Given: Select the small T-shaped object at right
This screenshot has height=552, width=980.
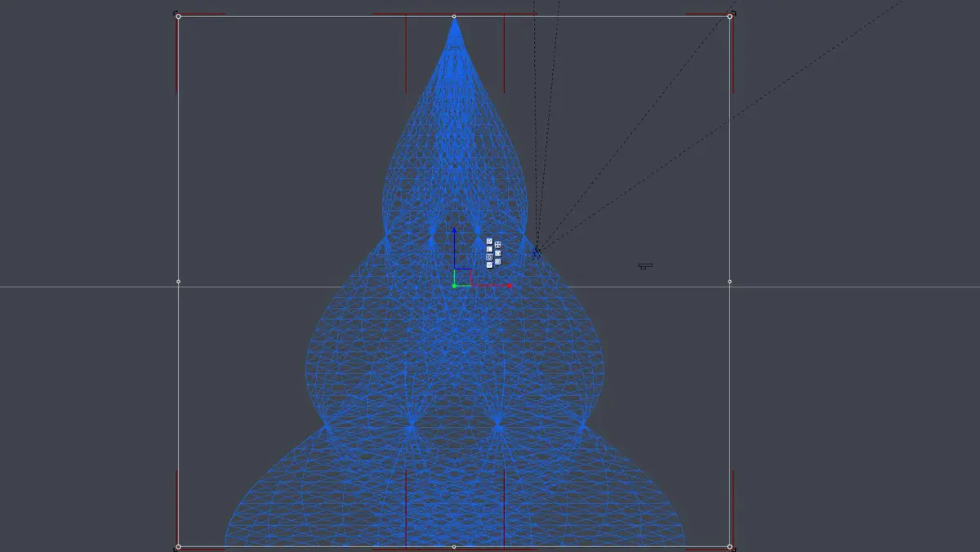Looking at the screenshot, I should pos(645,265).
